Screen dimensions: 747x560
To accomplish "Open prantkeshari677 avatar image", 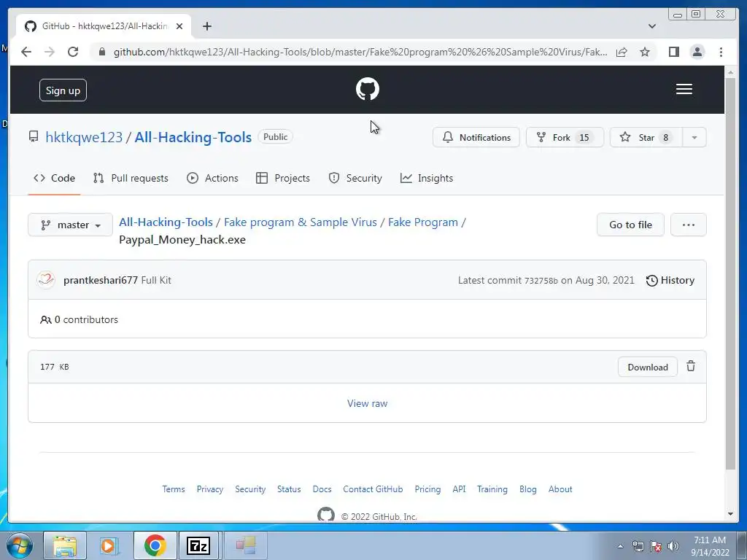I will pos(46,280).
